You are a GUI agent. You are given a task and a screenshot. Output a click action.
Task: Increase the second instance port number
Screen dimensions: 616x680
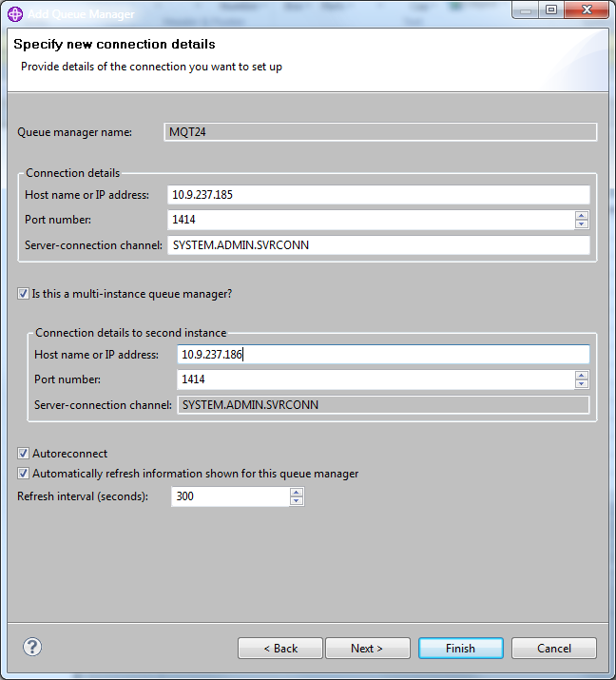(x=582, y=375)
